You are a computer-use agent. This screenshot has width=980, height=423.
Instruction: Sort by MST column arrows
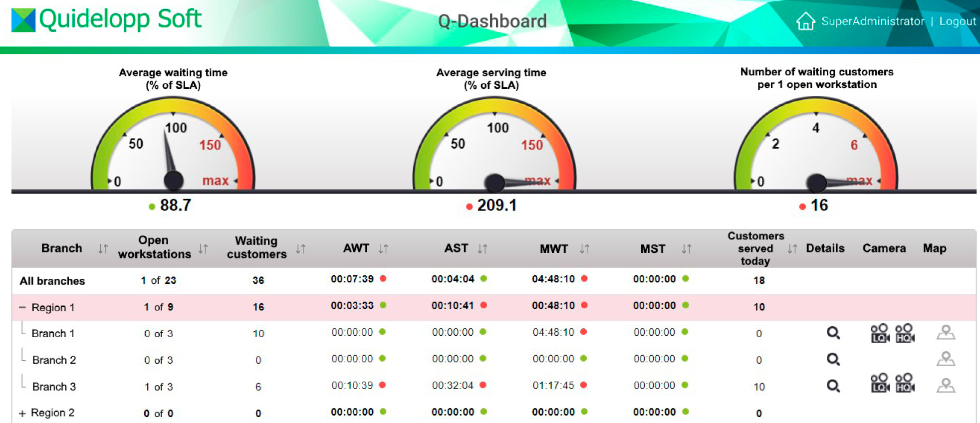pyautogui.click(x=687, y=248)
